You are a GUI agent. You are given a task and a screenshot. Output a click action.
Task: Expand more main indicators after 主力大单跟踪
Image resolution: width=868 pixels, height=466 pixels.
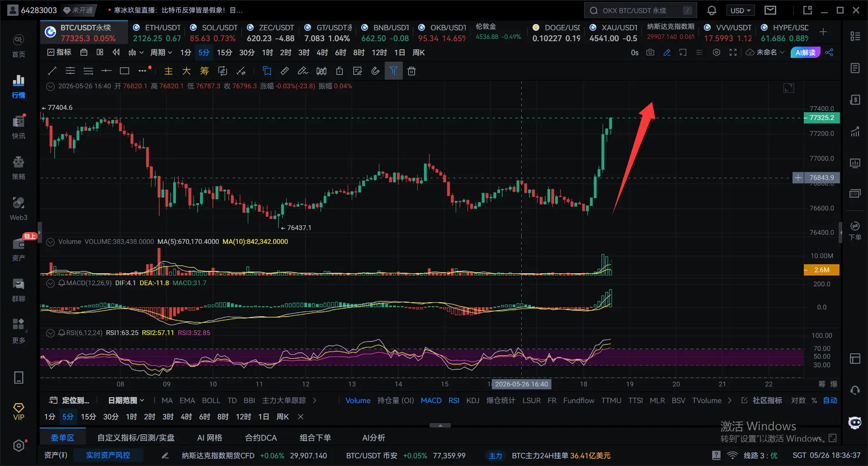tap(315, 400)
